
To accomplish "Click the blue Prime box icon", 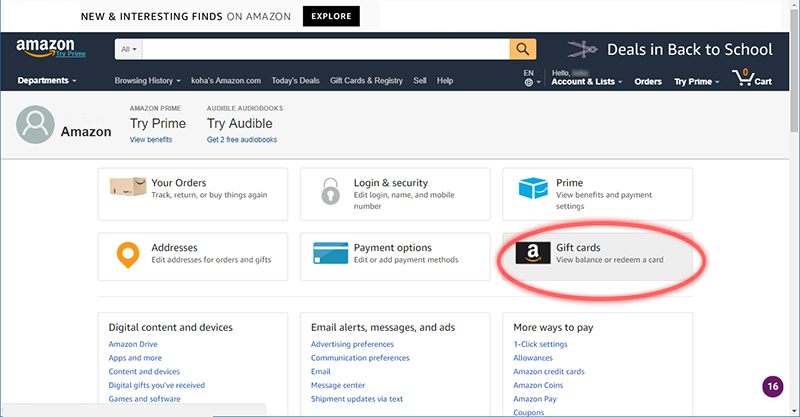I will [533, 190].
